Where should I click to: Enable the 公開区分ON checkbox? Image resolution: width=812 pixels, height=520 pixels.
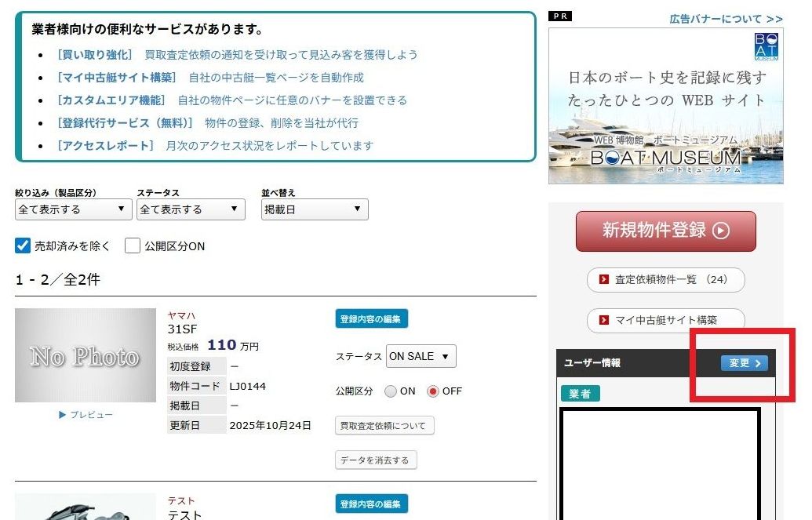point(133,246)
